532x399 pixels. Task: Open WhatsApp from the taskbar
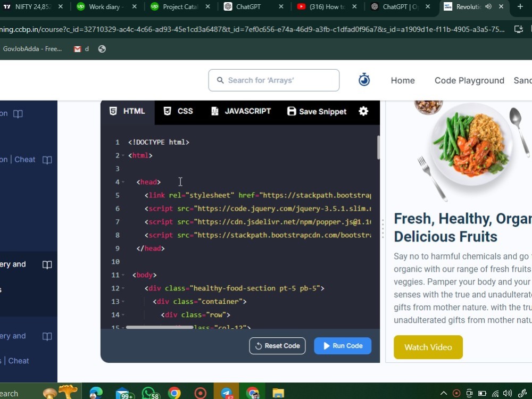[x=151, y=393]
